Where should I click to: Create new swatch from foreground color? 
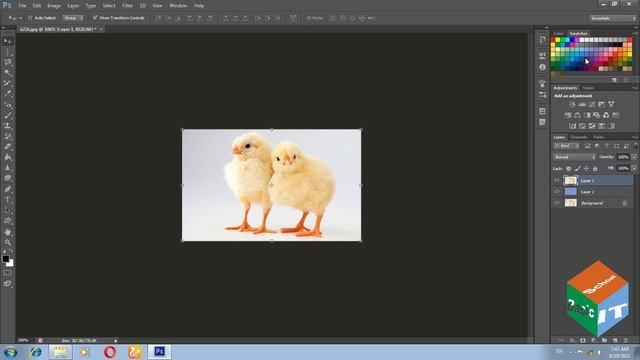pyautogui.click(x=614, y=80)
